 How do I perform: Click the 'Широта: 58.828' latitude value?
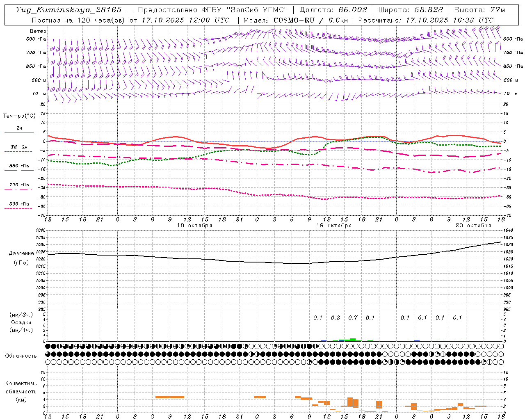pyautogui.click(x=411, y=10)
